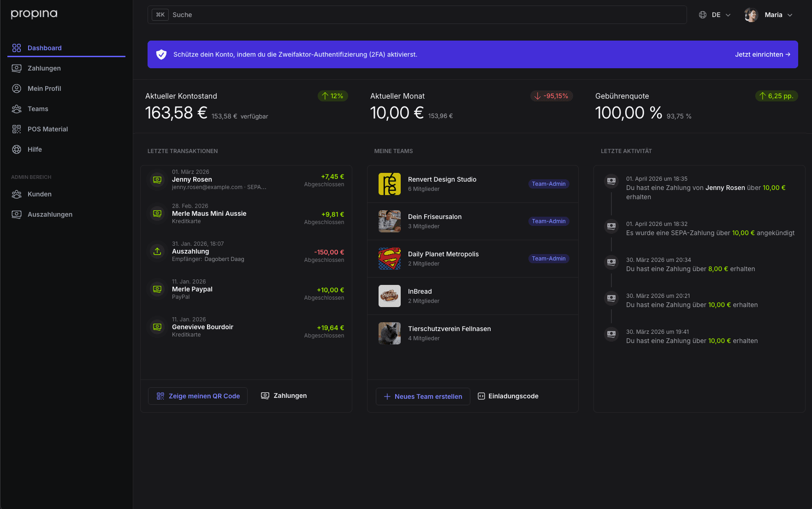Select Dashboard in the navigation menu

(x=44, y=48)
